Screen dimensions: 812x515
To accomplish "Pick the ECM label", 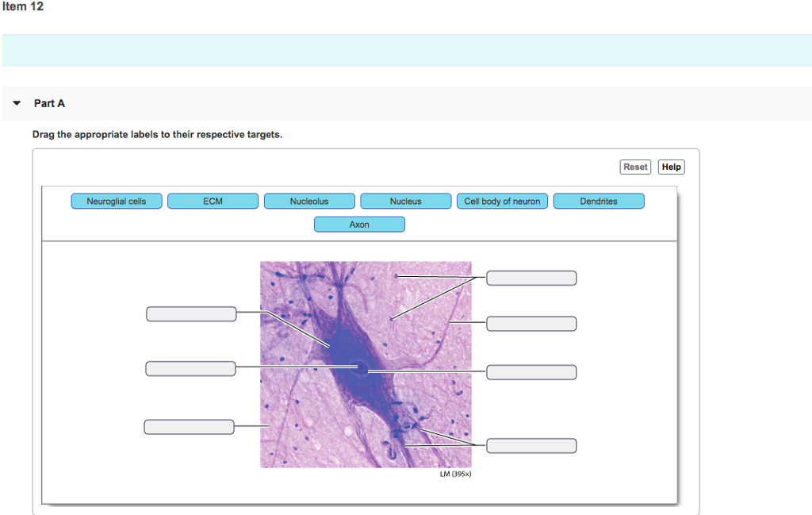I will pos(213,202).
